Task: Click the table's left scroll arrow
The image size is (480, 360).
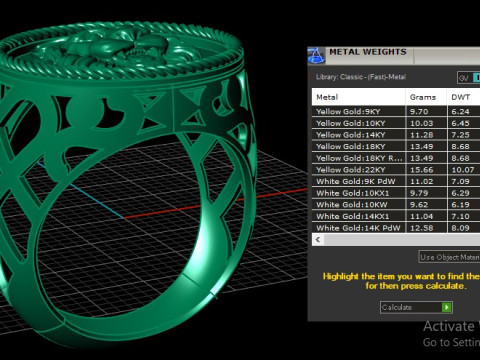Action: [318, 239]
